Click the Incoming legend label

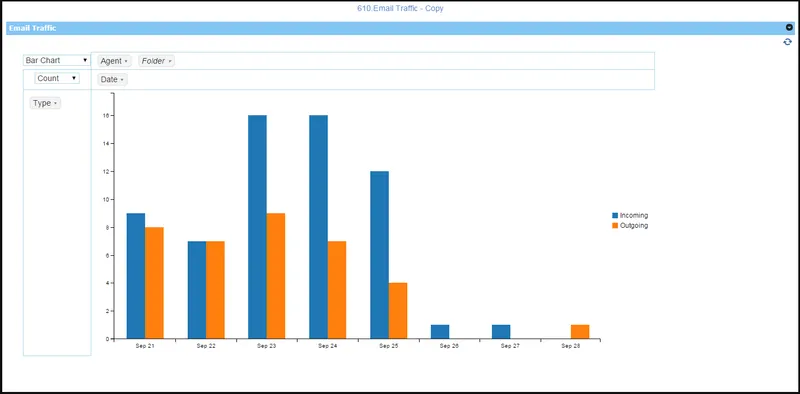coord(634,215)
